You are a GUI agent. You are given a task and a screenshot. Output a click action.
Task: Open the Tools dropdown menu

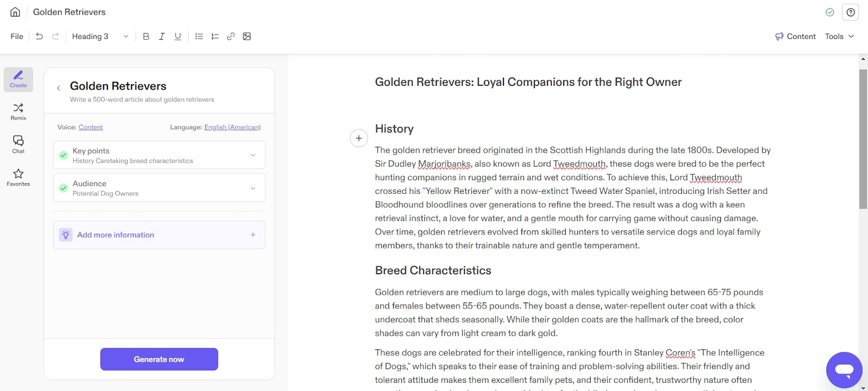(839, 36)
